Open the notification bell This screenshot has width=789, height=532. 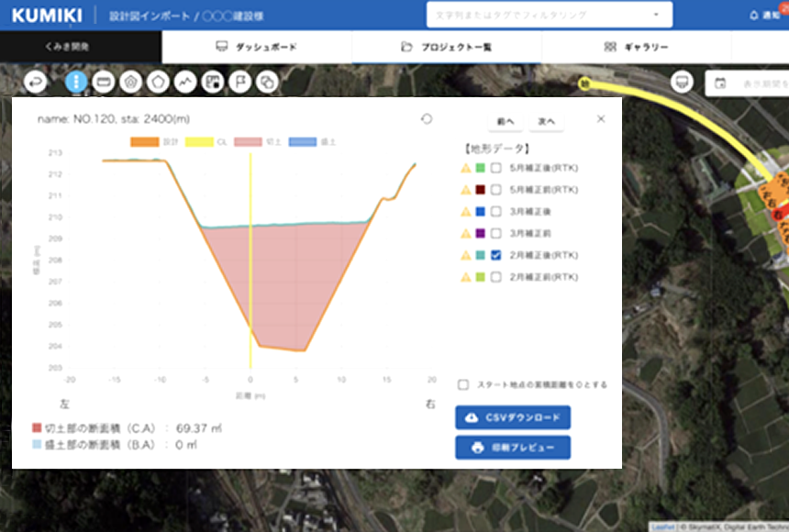[754, 16]
